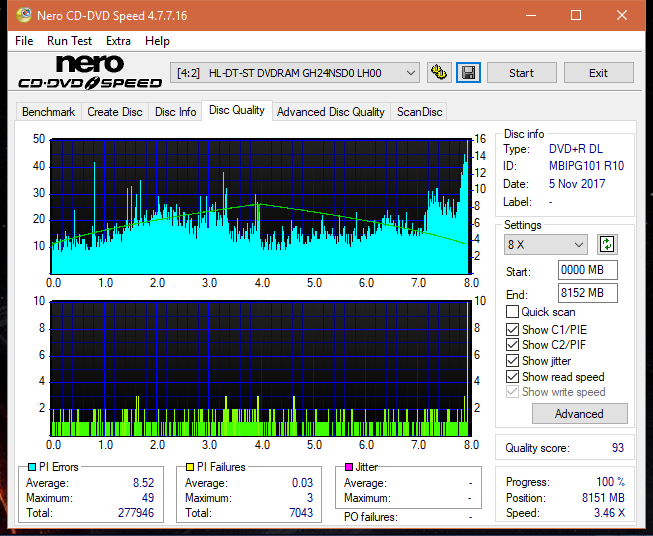The width and height of the screenshot is (653, 536).
Task: Click the date 5 Nov 2017
Action: 577,184
